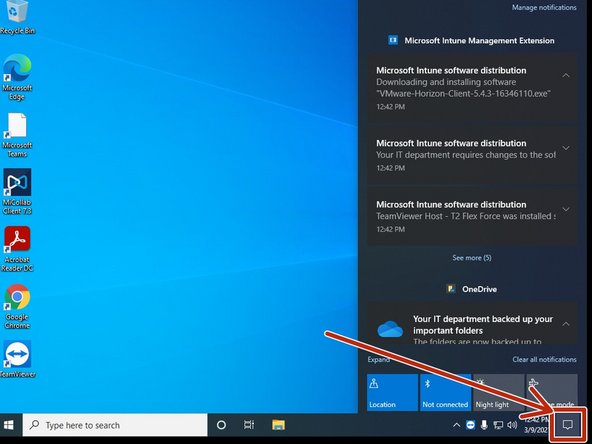Click the volume speaker icon in the tray
The image size is (592, 444).
point(512,426)
